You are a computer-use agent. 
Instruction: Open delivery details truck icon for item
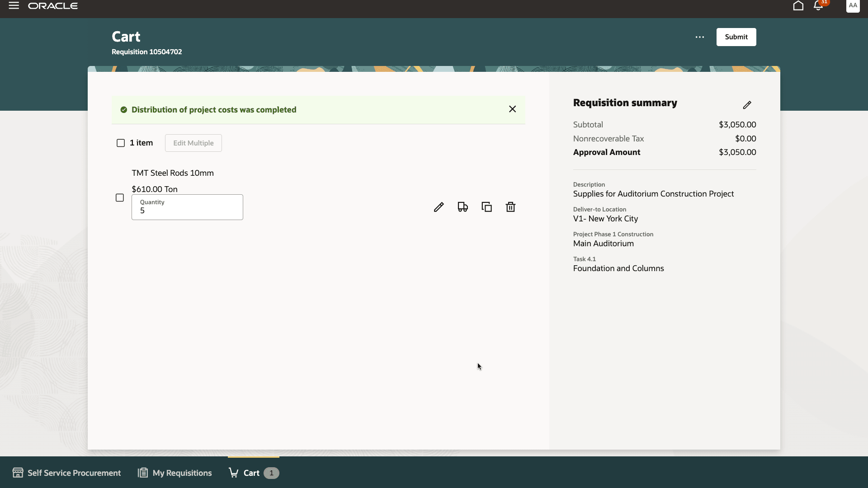pyautogui.click(x=462, y=207)
